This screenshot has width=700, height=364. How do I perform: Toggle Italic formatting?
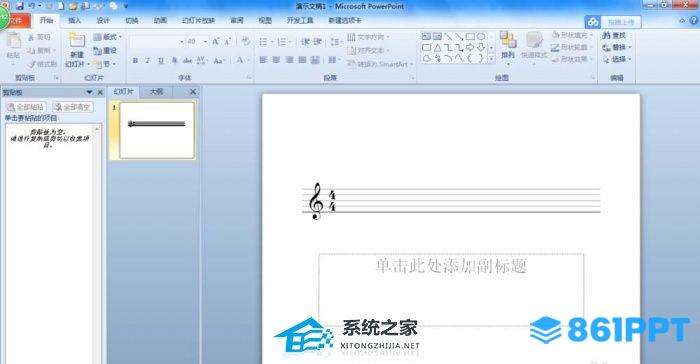point(148,61)
